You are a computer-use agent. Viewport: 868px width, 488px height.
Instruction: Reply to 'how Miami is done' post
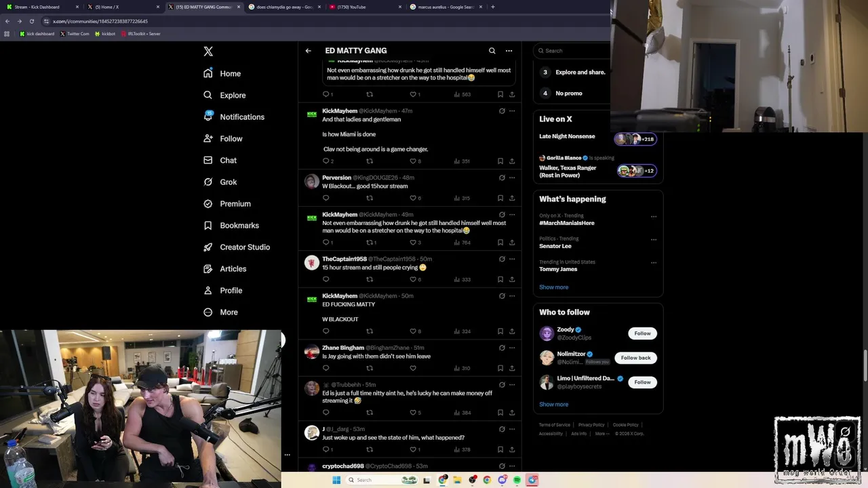pyautogui.click(x=328, y=161)
